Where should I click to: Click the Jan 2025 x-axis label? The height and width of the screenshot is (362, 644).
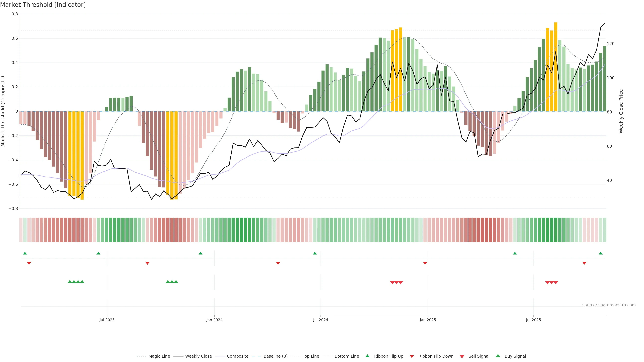428,320
